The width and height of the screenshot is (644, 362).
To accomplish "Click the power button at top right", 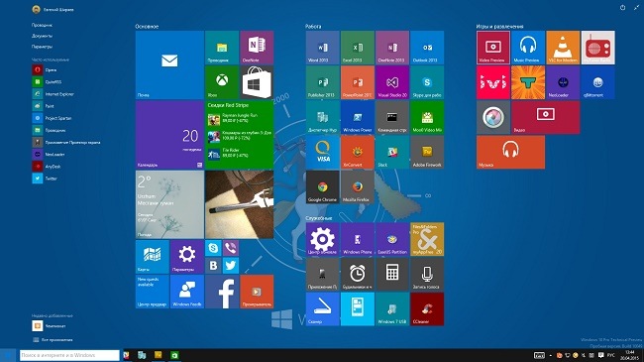I will click(x=622, y=7).
